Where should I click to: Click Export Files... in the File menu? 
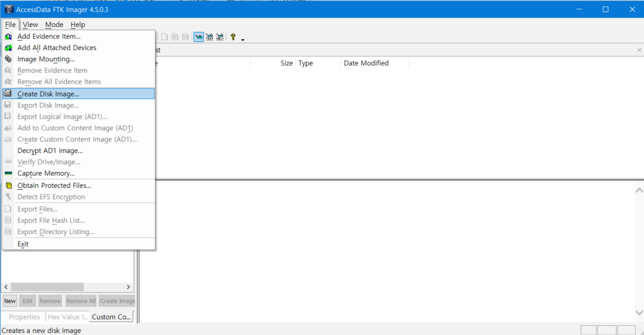[79, 209]
